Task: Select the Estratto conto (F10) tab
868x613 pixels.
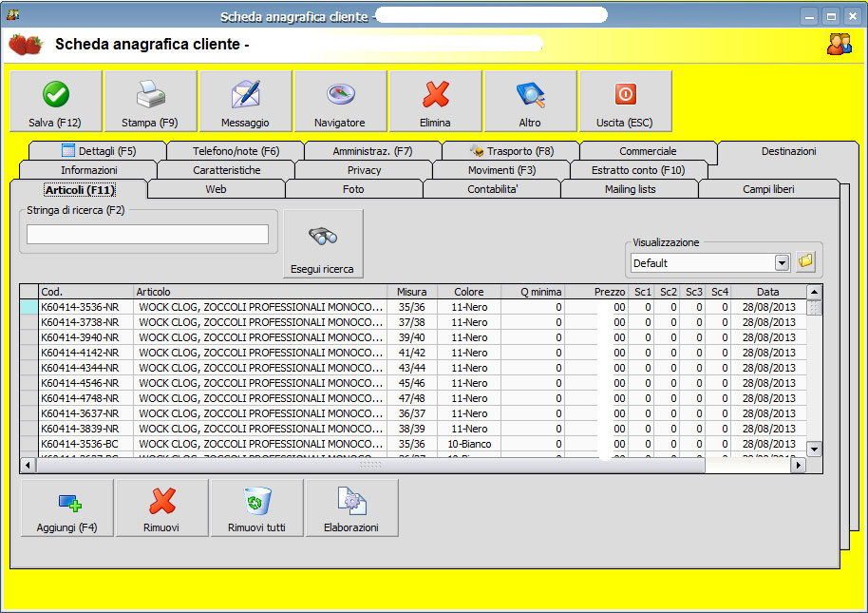Action: [x=637, y=170]
